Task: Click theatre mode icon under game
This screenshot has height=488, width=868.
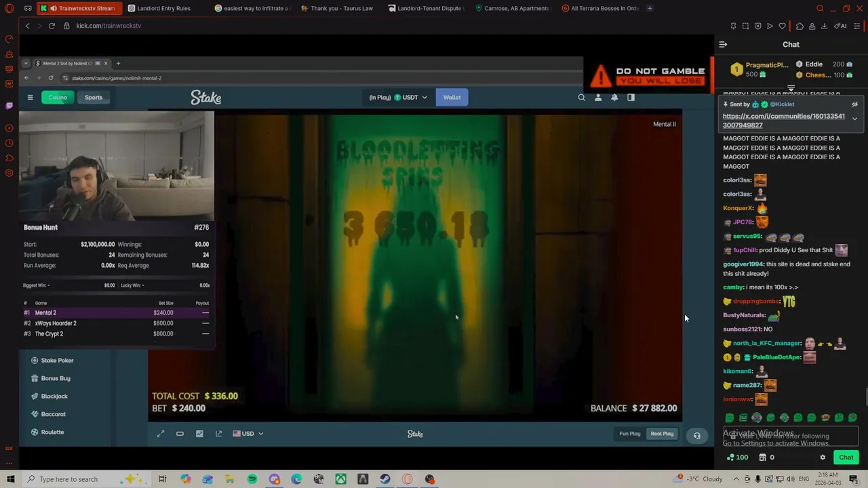Action: [180, 434]
